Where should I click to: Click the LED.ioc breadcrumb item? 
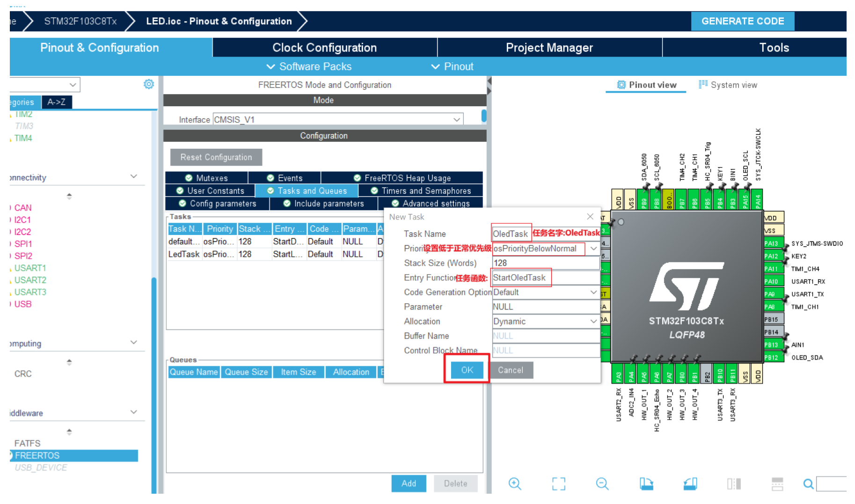click(219, 21)
